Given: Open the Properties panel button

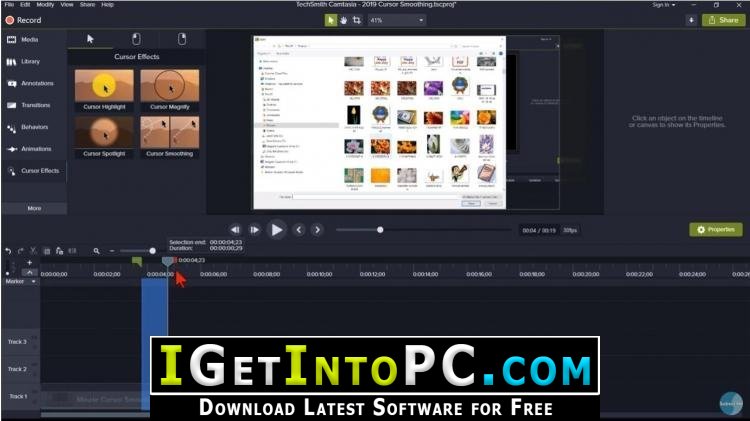Looking at the screenshot, I should coord(716,230).
